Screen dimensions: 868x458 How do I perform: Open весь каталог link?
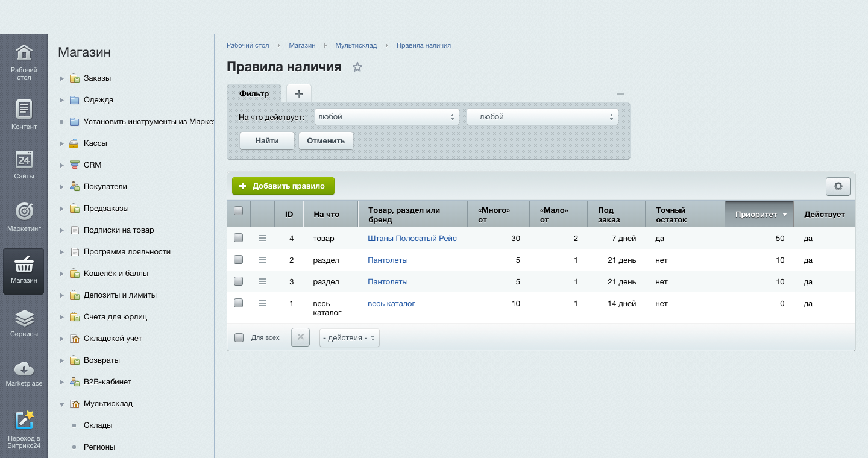pos(392,304)
